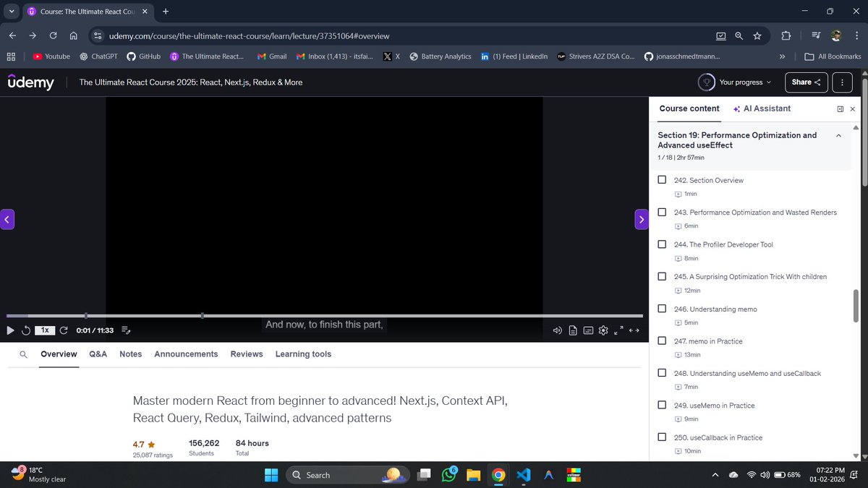Skip forward in the video

64,330
